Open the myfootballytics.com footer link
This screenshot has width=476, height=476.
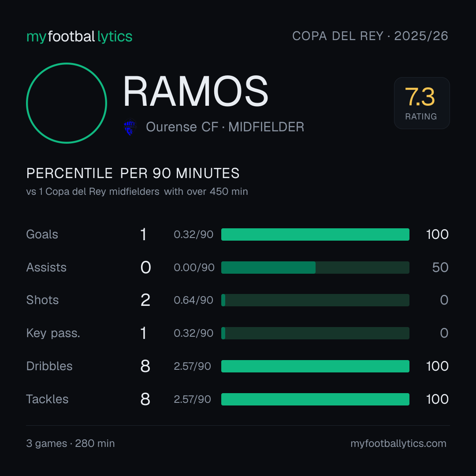(398, 443)
